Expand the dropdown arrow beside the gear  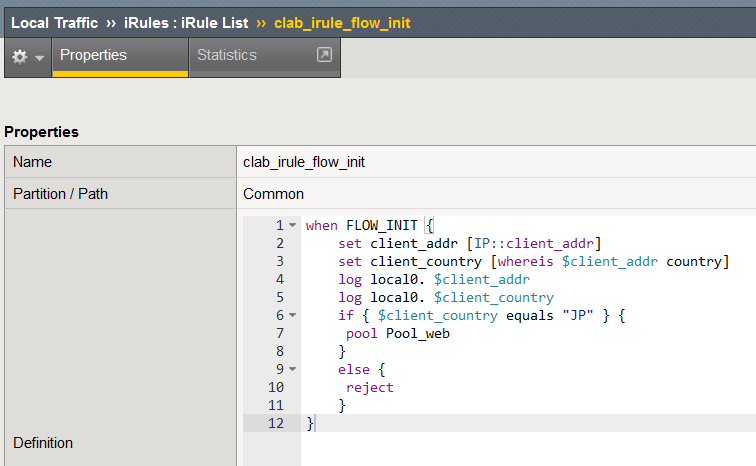[x=40, y=58]
